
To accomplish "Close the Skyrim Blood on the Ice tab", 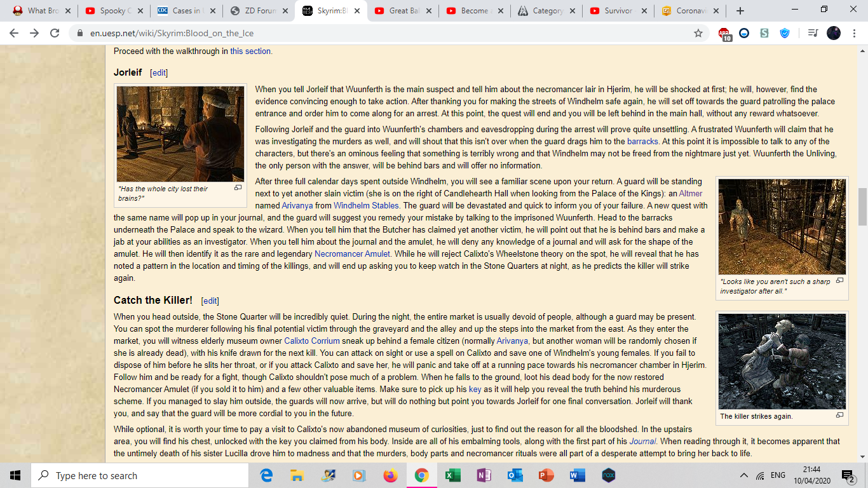I will [x=357, y=11].
